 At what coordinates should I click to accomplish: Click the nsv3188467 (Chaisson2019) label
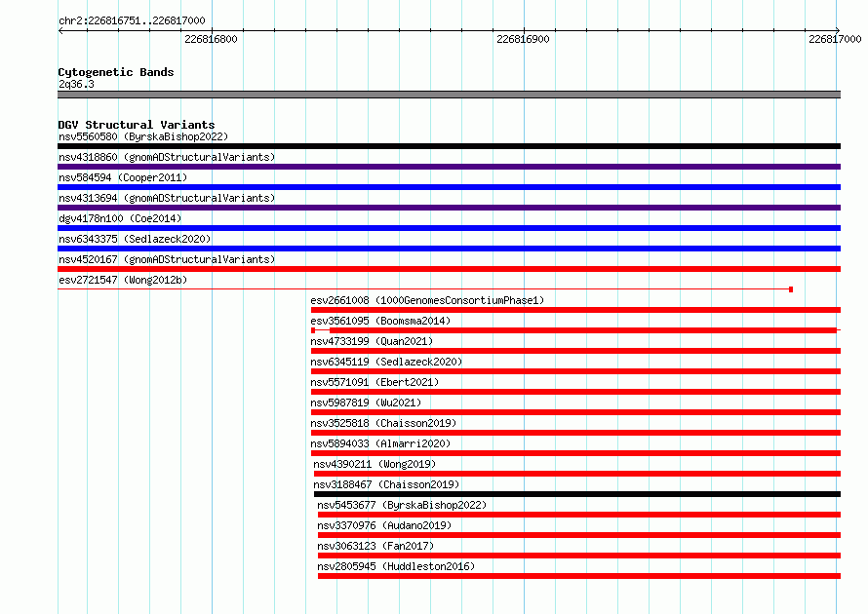coord(386,484)
